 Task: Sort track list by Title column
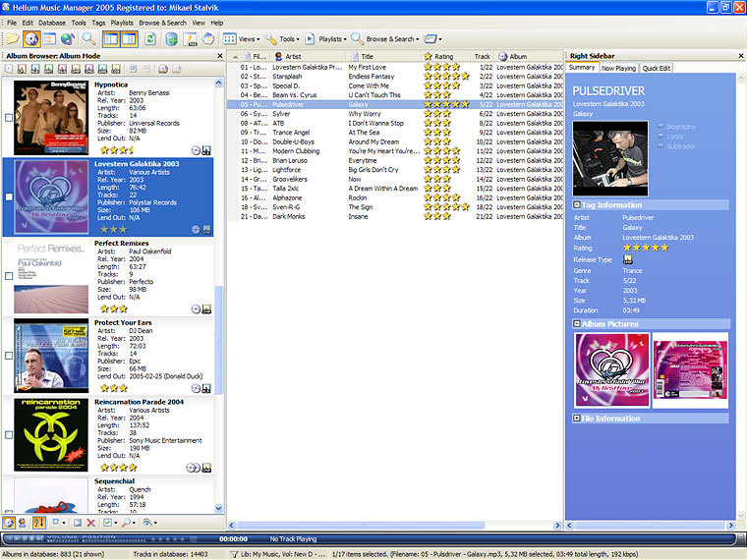click(383, 56)
